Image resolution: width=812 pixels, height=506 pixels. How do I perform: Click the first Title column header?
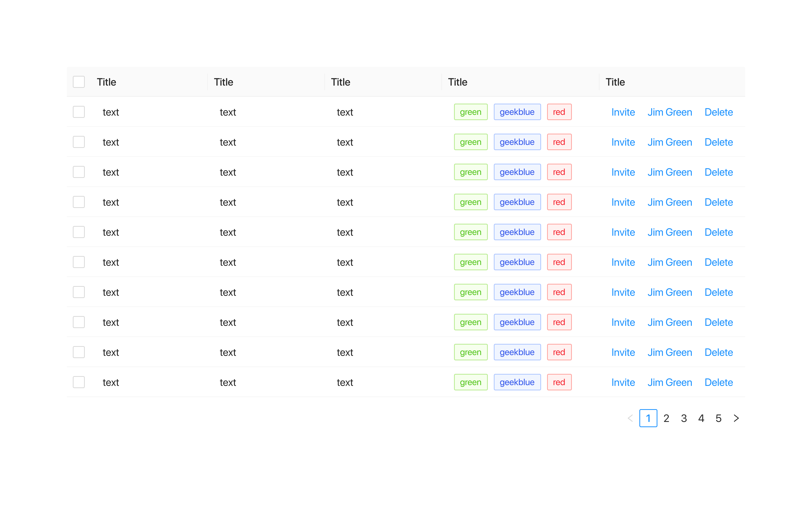click(106, 82)
